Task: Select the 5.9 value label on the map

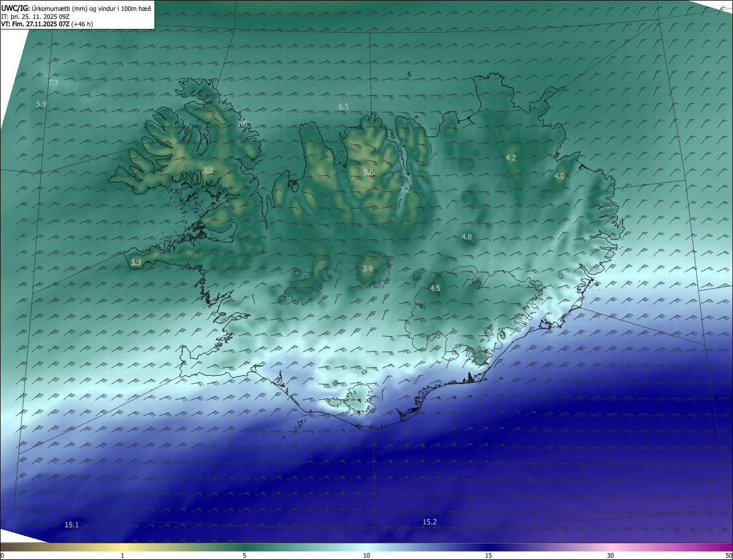Action: (x=41, y=104)
